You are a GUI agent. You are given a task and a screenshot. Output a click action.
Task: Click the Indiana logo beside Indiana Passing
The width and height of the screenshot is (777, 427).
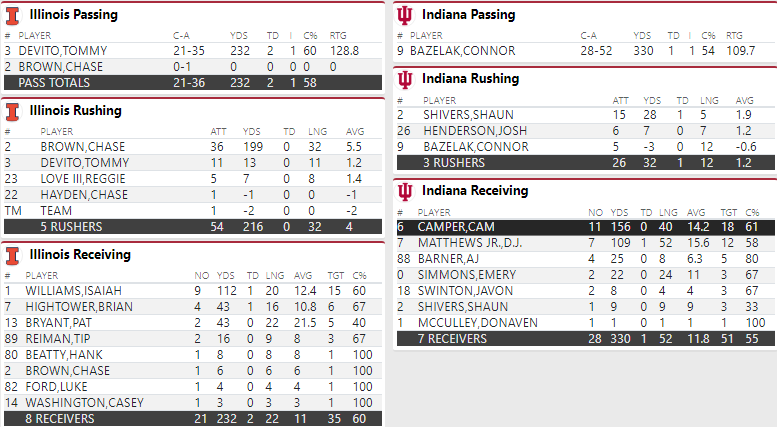coord(403,16)
